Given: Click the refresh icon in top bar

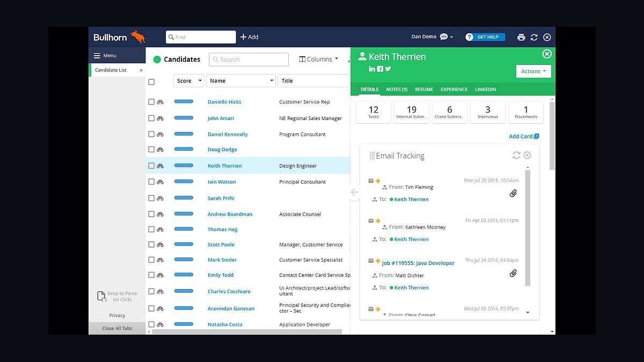Looking at the screenshot, I should [534, 37].
